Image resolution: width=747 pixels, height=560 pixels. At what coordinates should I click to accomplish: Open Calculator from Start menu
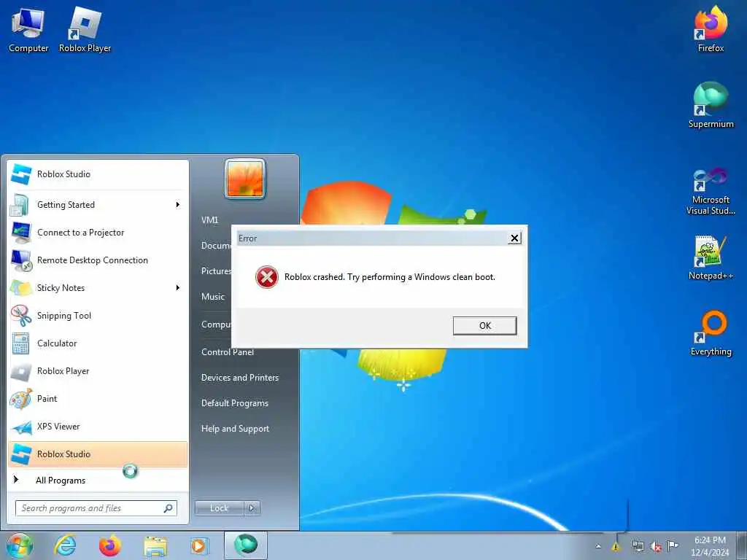[x=98, y=343]
